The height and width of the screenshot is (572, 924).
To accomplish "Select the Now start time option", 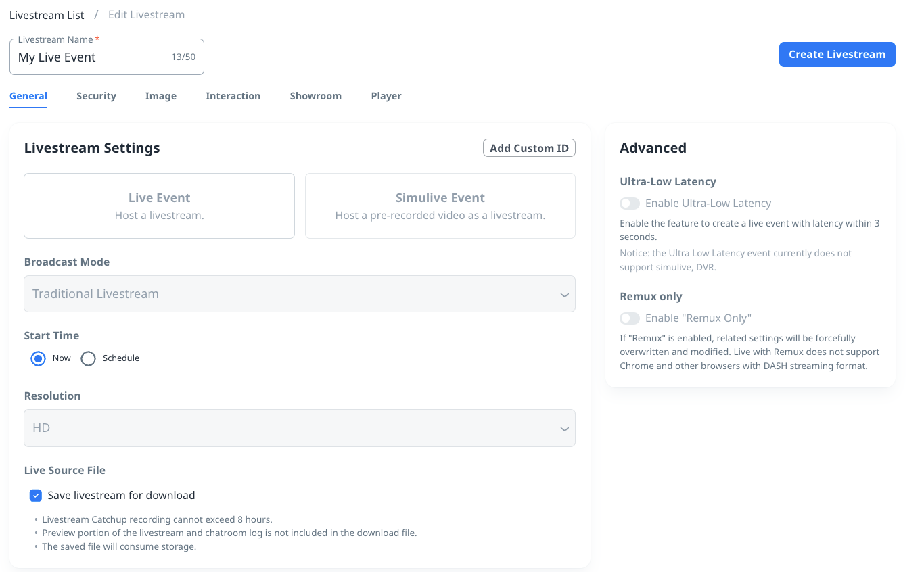I will [x=38, y=358].
